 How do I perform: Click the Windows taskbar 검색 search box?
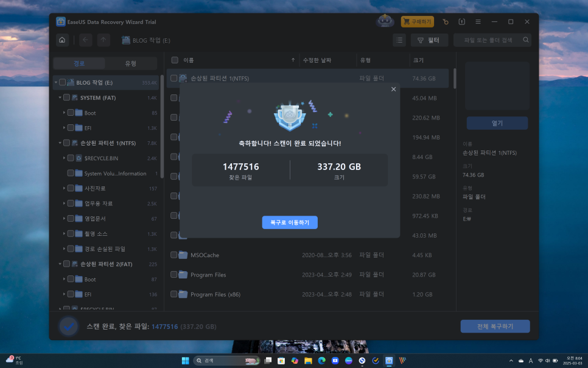coord(226,361)
